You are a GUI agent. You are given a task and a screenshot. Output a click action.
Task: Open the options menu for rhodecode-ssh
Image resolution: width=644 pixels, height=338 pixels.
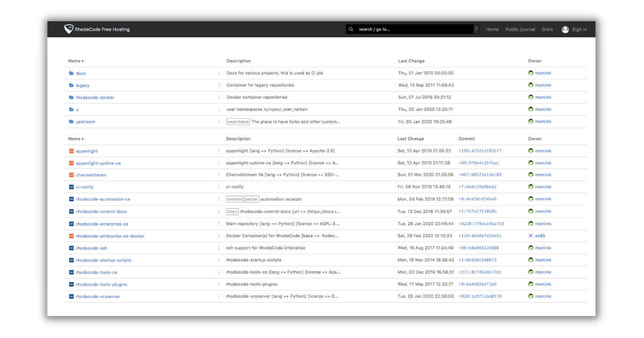coord(218,247)
